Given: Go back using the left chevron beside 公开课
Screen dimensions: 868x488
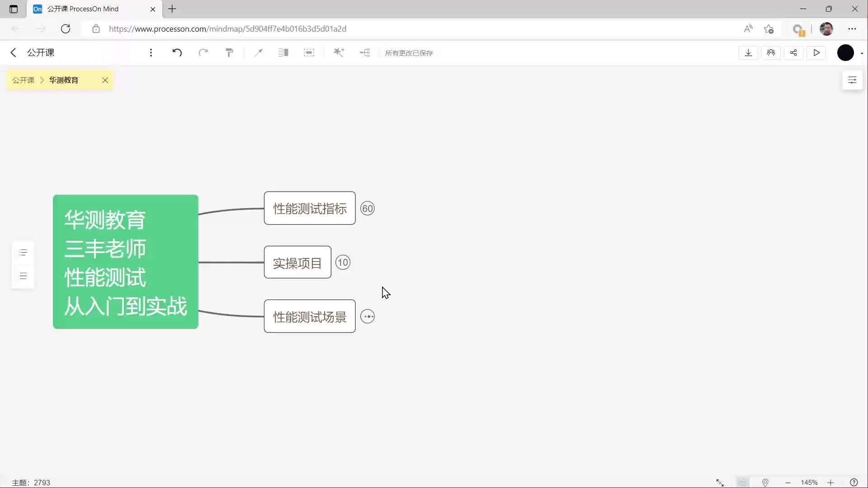Looking at the screenshot, I should tap(14, 52).
